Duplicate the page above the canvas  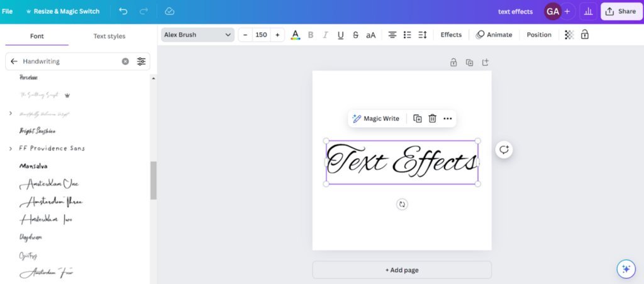pyautogui.click(x=469, y=62)
